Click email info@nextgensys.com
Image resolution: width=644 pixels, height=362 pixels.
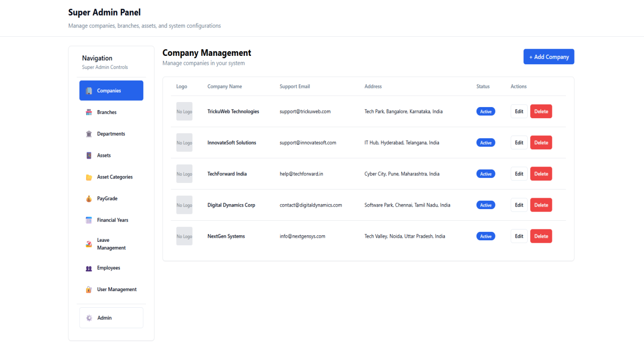point(302,236)
